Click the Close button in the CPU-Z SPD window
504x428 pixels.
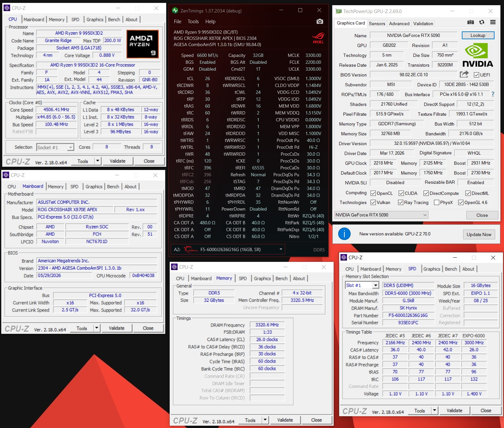(486, 410)
